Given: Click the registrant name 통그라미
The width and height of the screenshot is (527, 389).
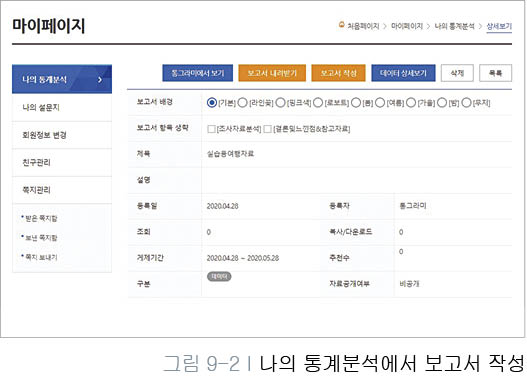Looking at the screenshot, I should pyautogui.click(x=413, y=206).
